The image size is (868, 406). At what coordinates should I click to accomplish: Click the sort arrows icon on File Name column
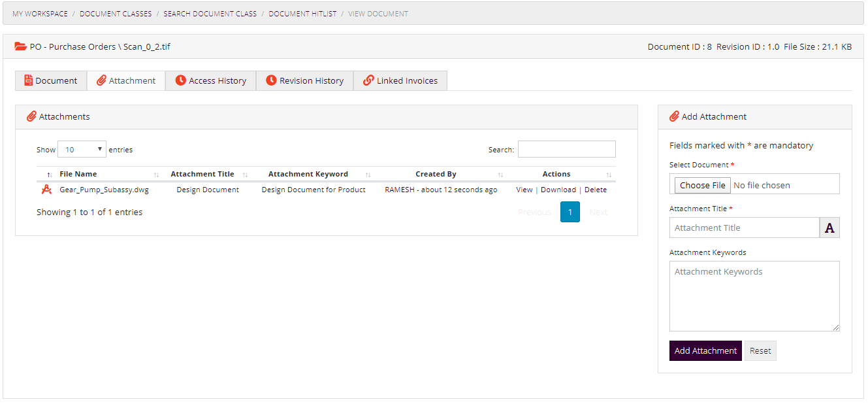click(50, 175)
